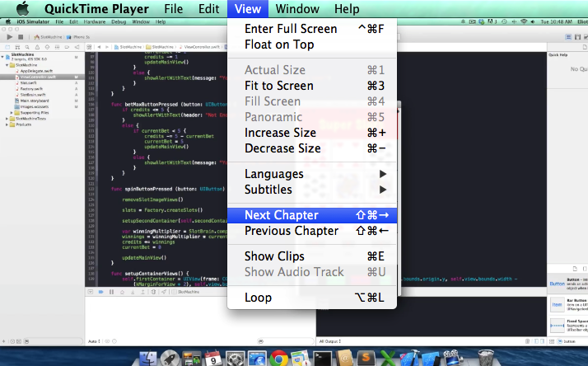
Task: Show the Find navigator (magnifier) icon
Action: pyautogui.click(x=27, y=47)
